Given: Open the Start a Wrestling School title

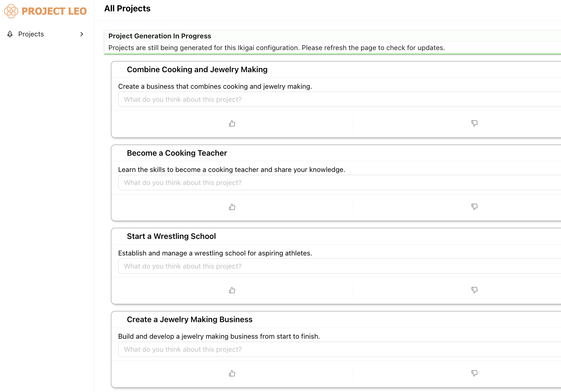Looking at the screenshot, I should 171,236.
